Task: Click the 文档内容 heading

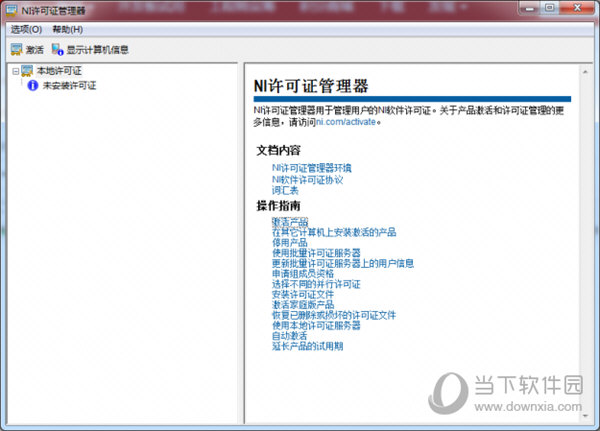Action: coord(278,150)
